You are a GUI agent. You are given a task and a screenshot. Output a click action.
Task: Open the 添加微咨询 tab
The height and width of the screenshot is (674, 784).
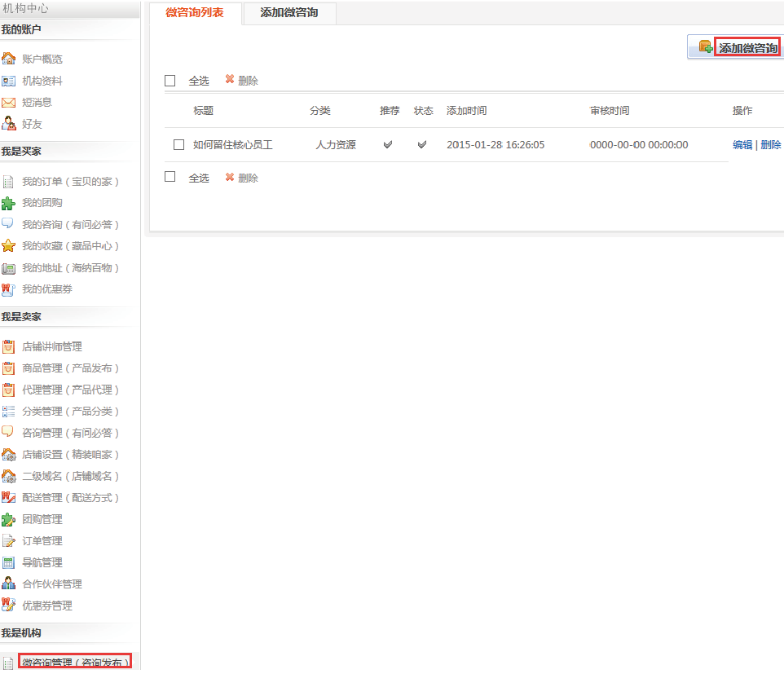tap(289, 13)
